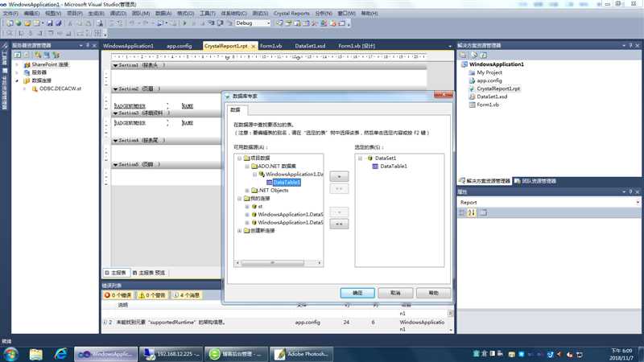Open Internet Explorer from taskbar
This screenshot has width=644, height=362.
pyautogui.click(x=61, y=354)
